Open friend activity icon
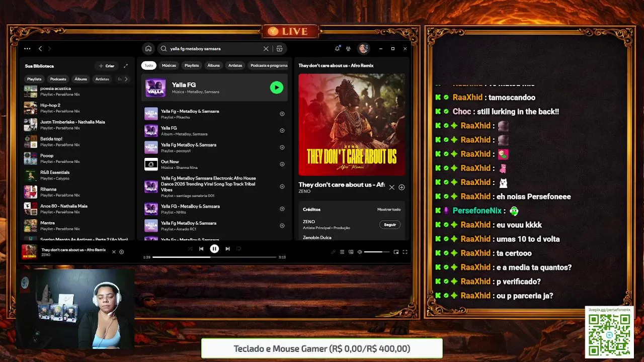 [348, 49]
